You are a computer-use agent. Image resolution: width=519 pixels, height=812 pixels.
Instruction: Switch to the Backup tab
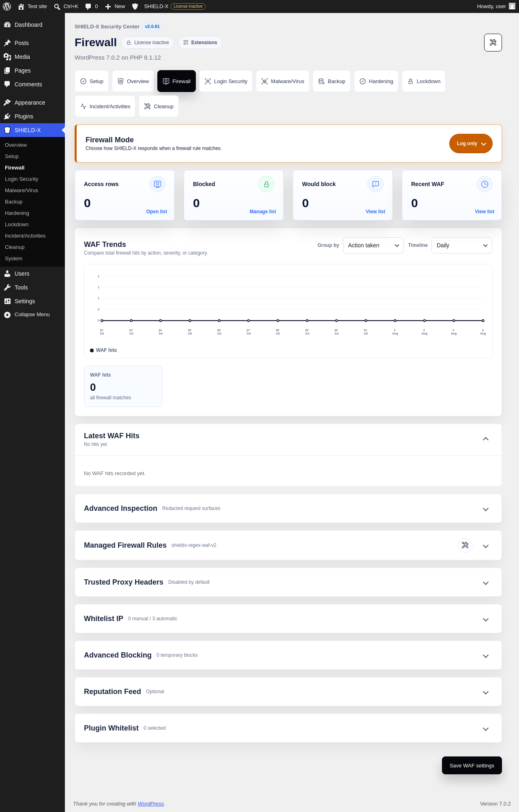(332, 81)
